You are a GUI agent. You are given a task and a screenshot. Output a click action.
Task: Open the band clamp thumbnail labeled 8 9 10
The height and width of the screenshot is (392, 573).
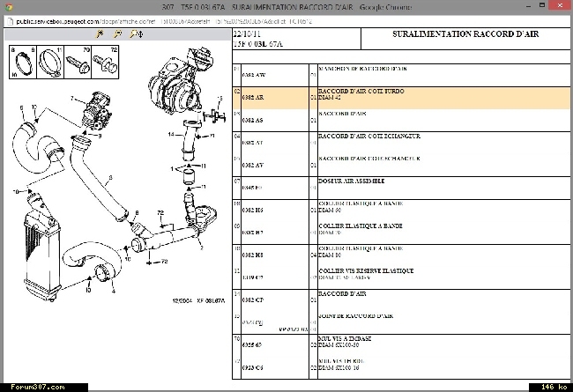tap(23, 63)
